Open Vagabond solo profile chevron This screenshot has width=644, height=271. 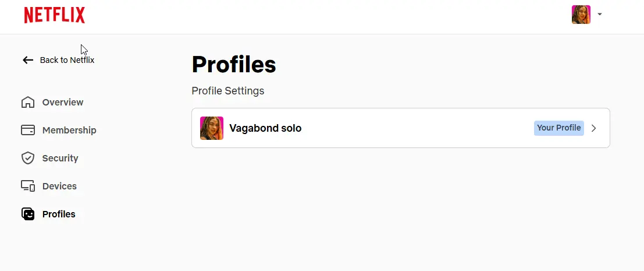coord(593,128)
